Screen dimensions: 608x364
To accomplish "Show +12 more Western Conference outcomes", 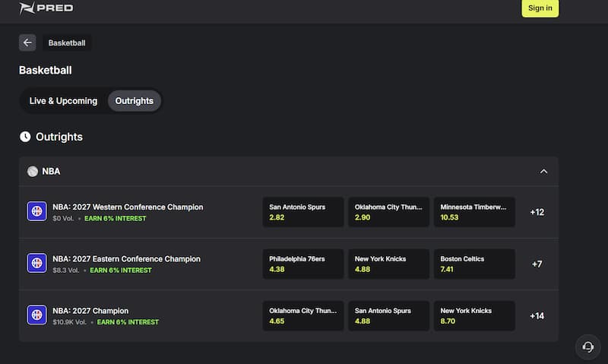I will point(537,213).
